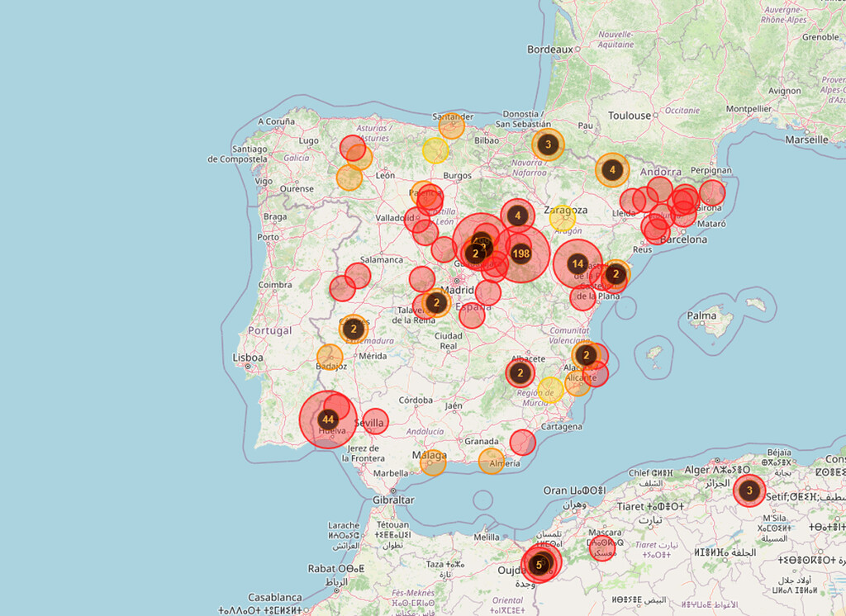Click the Toulouse city label

point(630,116)
